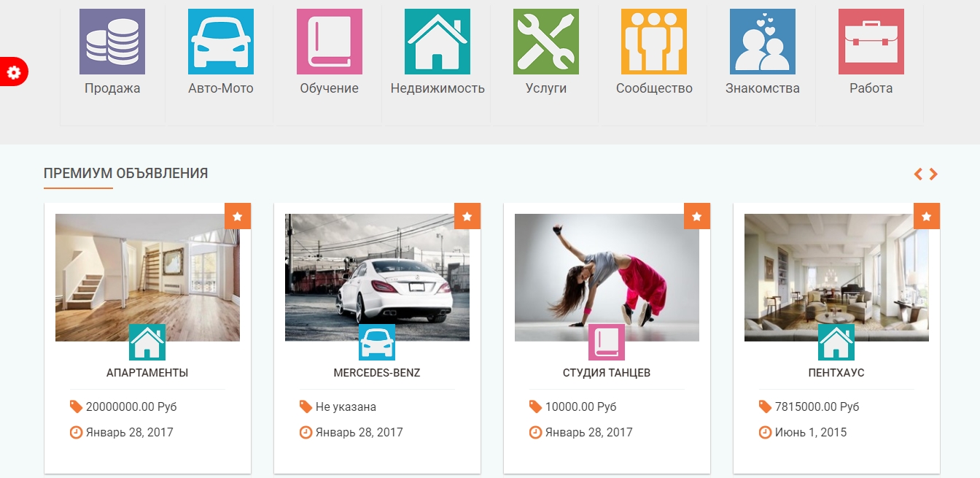Screen dimensions: 980x478
Task: Open the red settings gear panel
Action: tap(14, 72)
